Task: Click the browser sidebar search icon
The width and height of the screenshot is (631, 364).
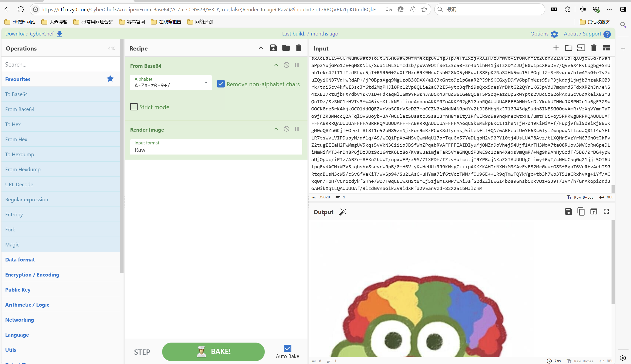Action: click(x=623, y=25)
